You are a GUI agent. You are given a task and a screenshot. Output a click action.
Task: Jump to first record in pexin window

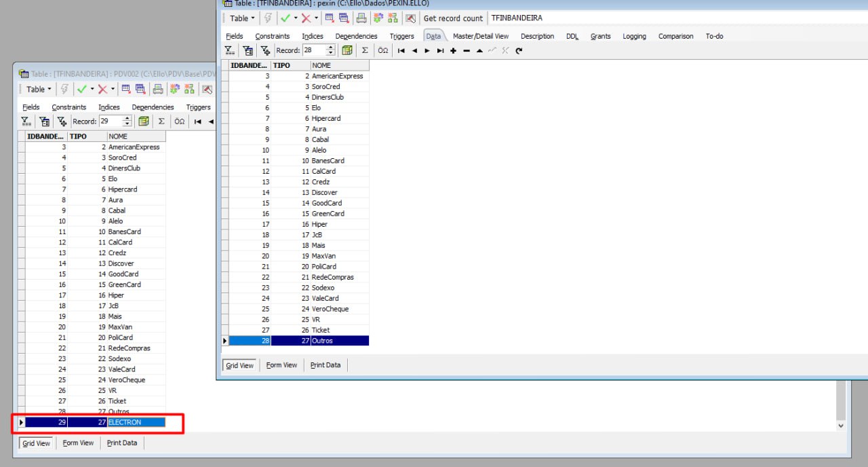401,50
